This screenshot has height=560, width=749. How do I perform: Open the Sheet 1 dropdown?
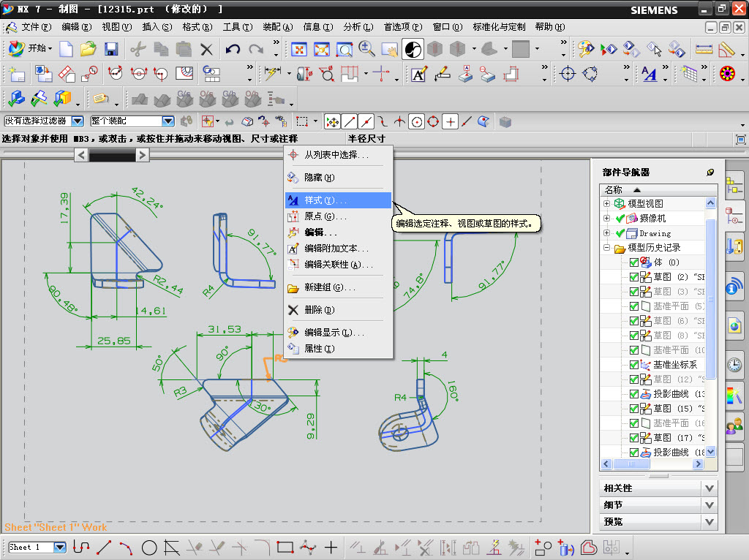59,547
